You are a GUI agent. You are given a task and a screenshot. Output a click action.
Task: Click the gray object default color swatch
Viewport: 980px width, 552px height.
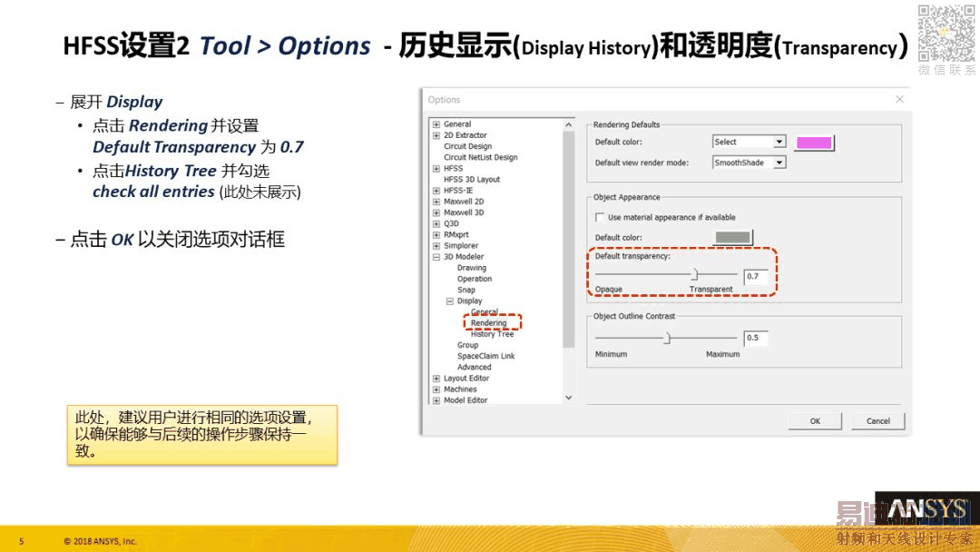[x=732, y=238]
